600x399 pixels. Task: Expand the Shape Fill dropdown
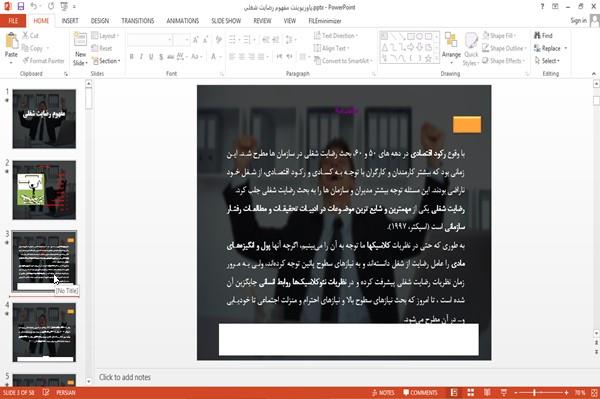tap(499, 36)
